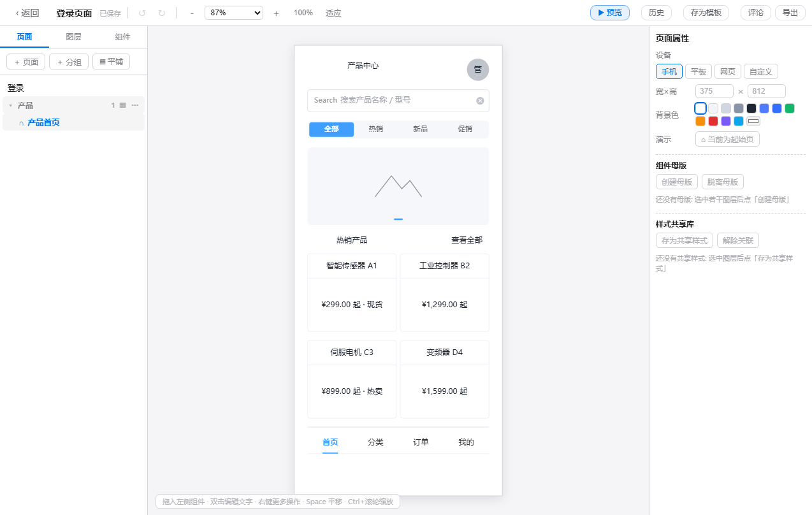Select the 工业控制器 B2 product card
Viewport: 812px width, 515px height.
445,293
